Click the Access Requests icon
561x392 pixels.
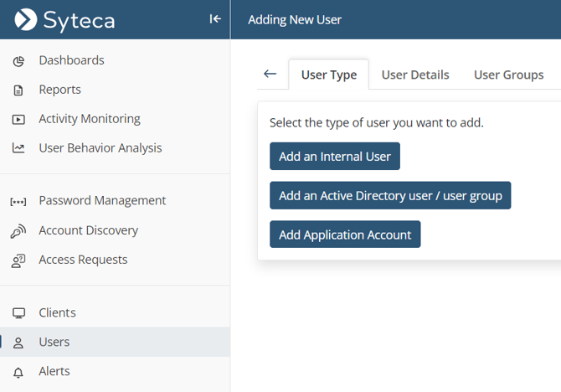pyautogui.click(x=18, y=260)
